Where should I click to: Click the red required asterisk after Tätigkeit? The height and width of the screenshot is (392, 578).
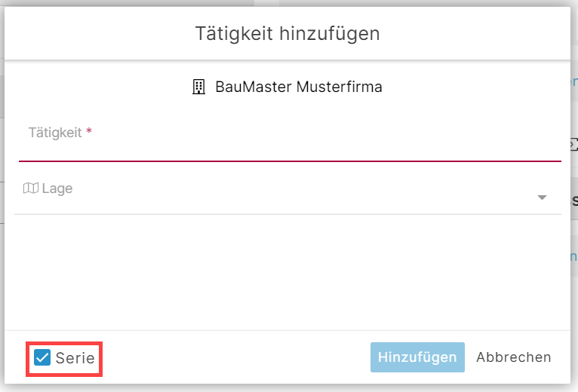pos(89,130)
